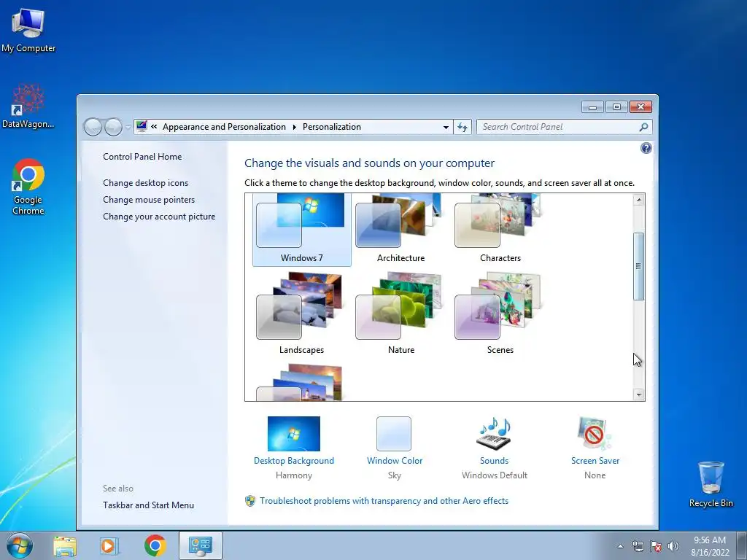
Task: Click the Personalization breadcrumb
Action: (x=332, y=127)
